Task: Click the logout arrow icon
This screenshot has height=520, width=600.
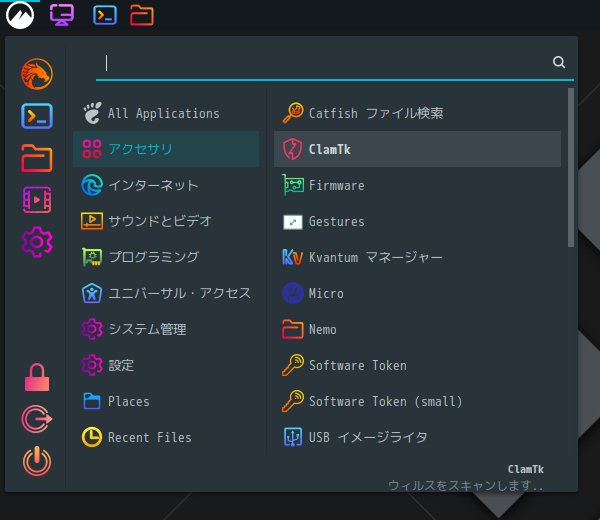Action: [37, 419]
